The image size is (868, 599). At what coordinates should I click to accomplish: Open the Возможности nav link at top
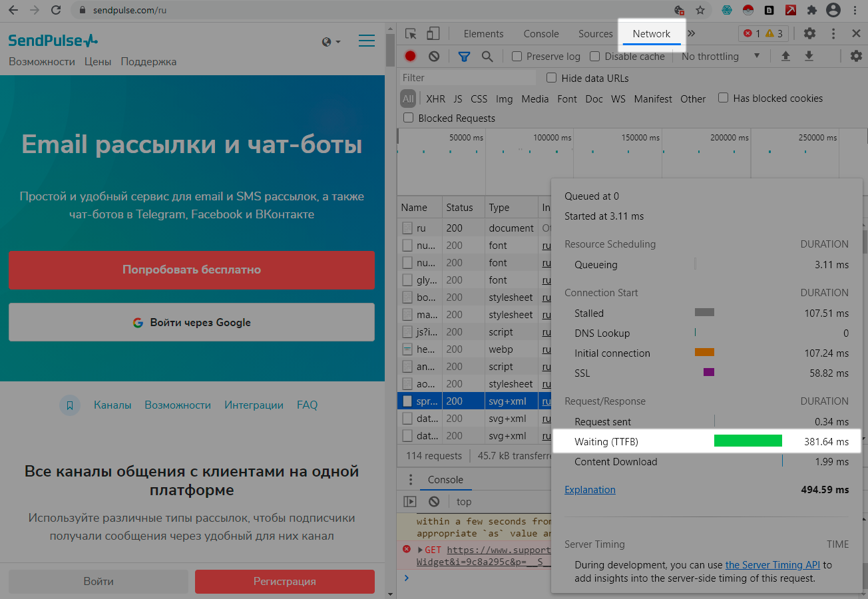tap(42, 62)
